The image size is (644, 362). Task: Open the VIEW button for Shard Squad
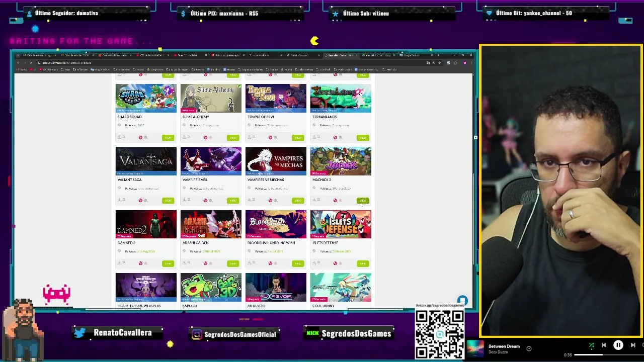(168, 138)
